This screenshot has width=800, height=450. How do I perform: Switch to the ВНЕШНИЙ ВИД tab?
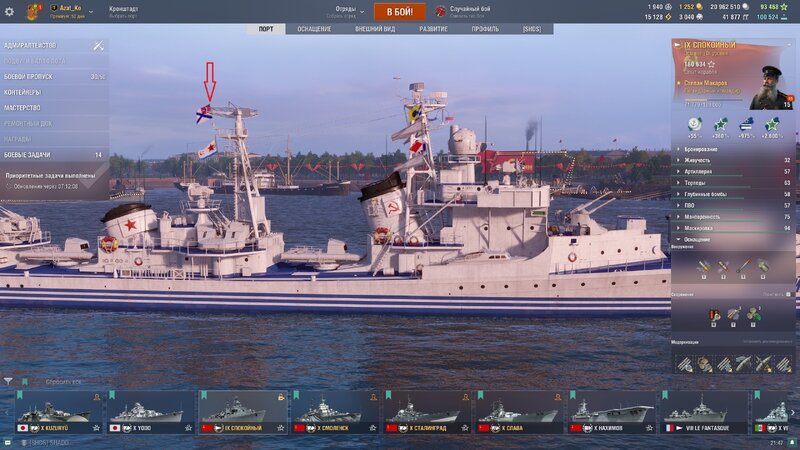pos(375,29)
